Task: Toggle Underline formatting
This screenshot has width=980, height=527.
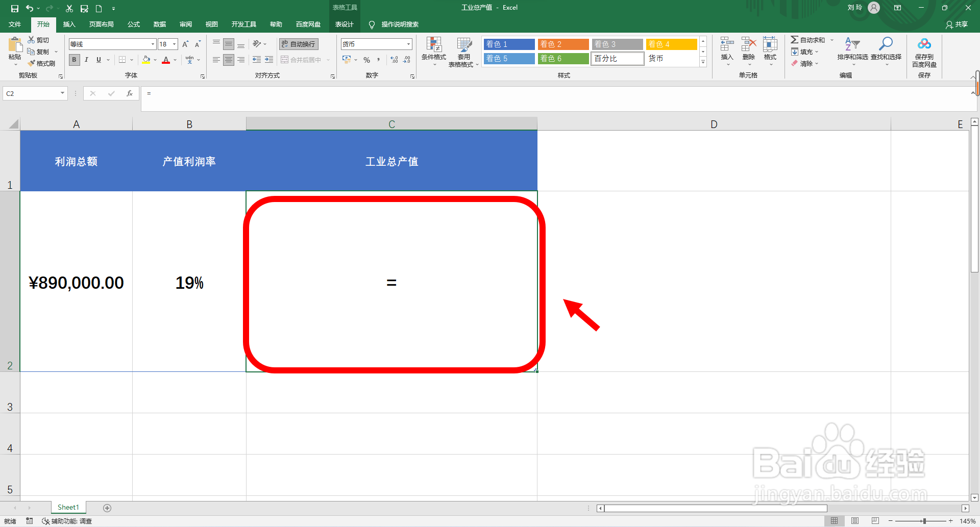Action: pos(99,60)
